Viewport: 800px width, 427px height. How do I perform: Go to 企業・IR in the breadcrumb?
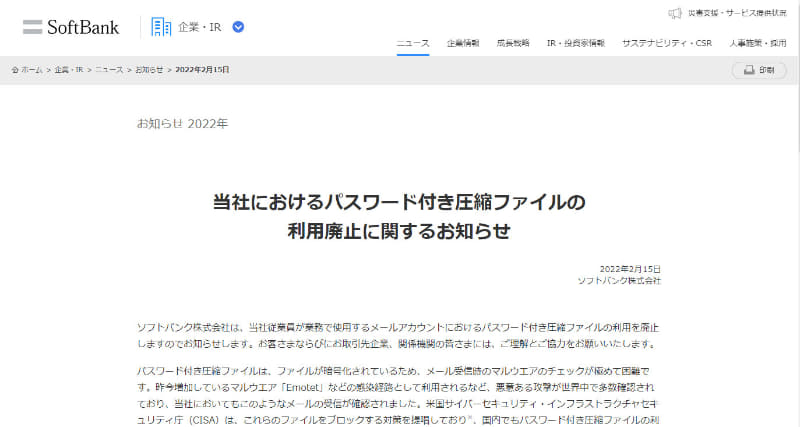tap(69, 70)
